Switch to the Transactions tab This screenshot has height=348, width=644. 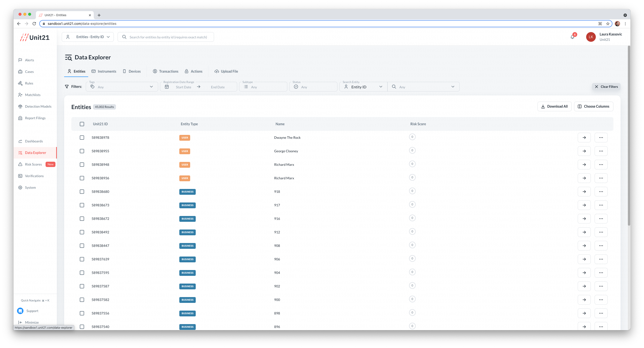tap(166, 71)
